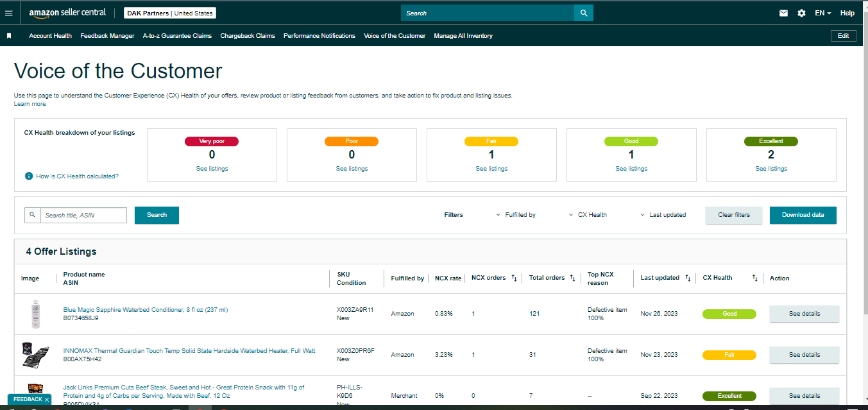Image resolution: width=868 pixels, height=410 pixels.
Task: Go to A-to-z Guarantee Claims
Action: click(177, 36)
